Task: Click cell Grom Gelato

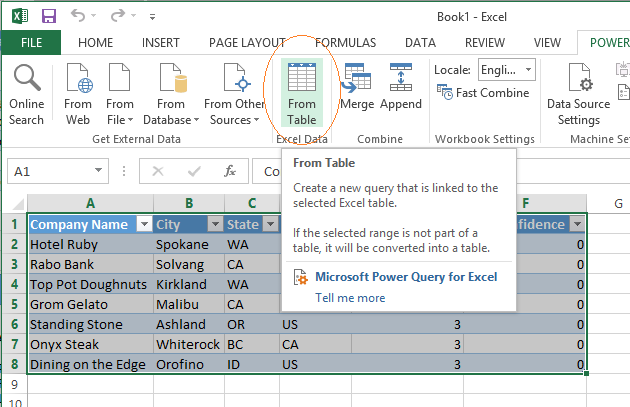Action: coord(90,304)
